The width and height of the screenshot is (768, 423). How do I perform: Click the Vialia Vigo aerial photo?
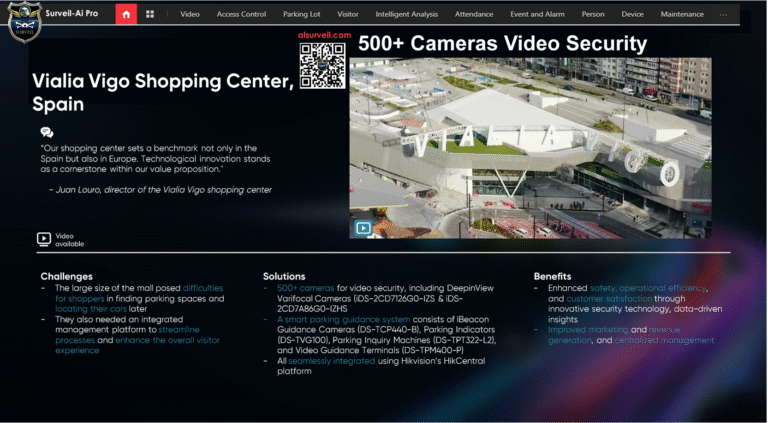530,148
